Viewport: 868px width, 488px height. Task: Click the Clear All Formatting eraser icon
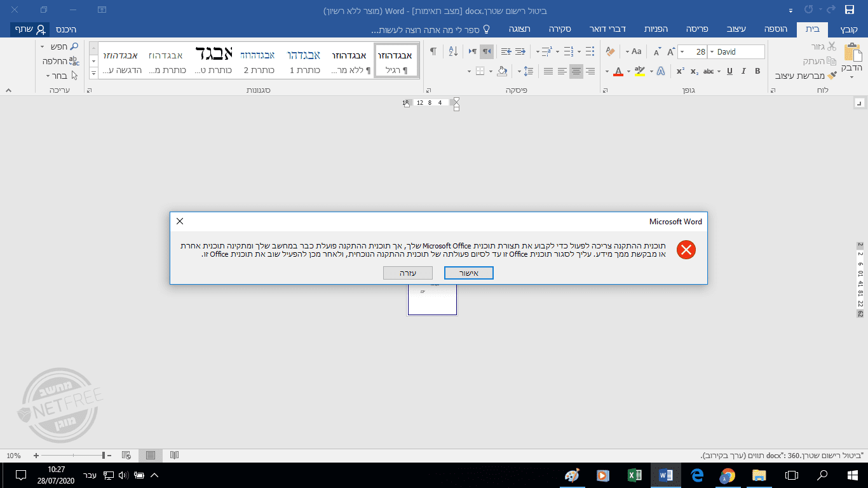click(x=611, y=52)
